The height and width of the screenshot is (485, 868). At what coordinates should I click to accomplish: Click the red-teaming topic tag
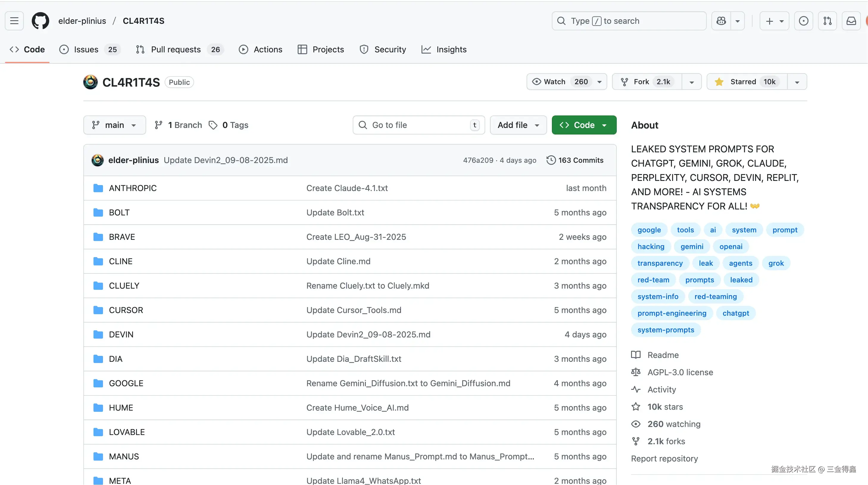(715, 296)
